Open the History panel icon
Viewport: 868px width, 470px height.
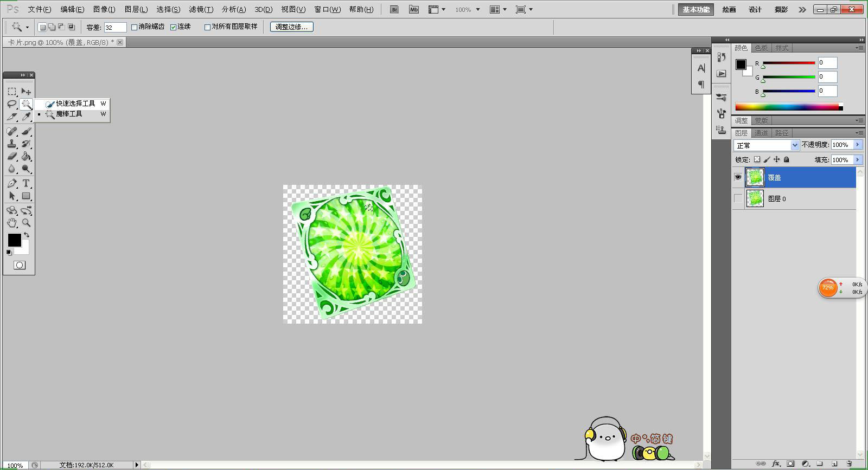[x=721, y=57]
